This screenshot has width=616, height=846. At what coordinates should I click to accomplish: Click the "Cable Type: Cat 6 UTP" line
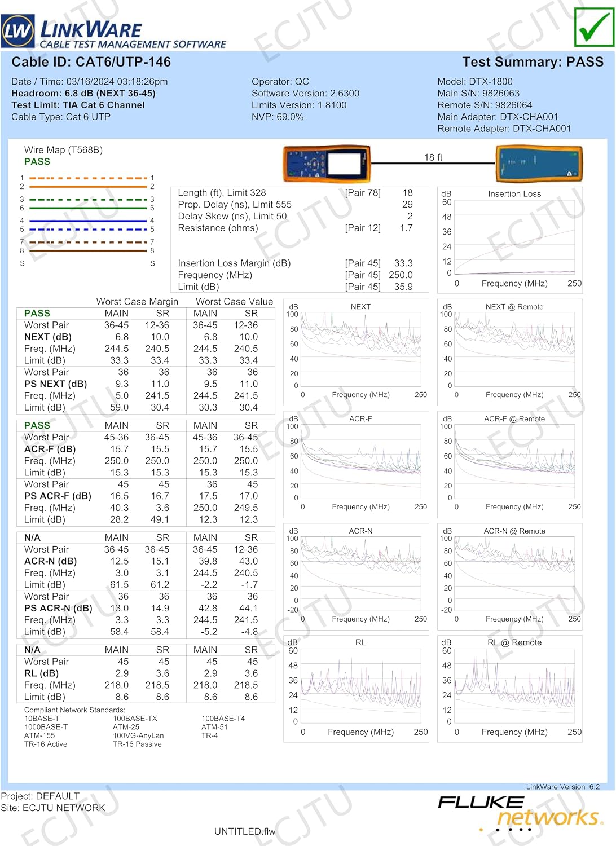point(61,117)
